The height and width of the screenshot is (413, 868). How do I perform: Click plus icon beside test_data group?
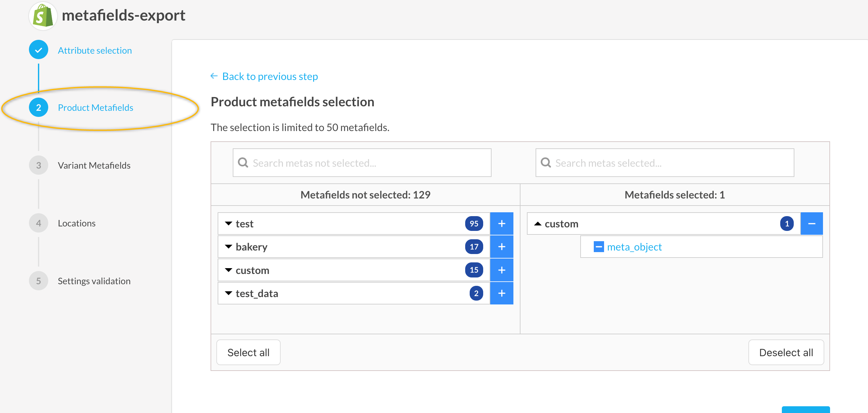click(501, 293)
